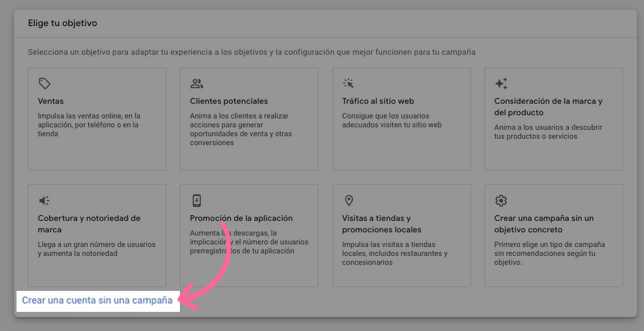Click the location pin icon for Visitas a tiendas
Image resolution: width=644 pixels, height=331 pixels.
[348, 201]
